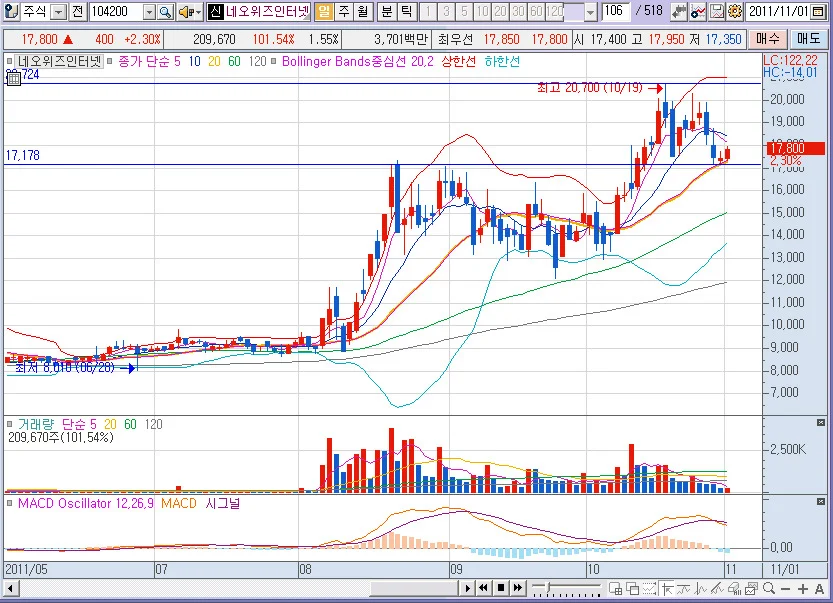Click the double-arrow sync icon in toolbar
833x603 pixels.
pyautogui.click(x=679, y=12)
